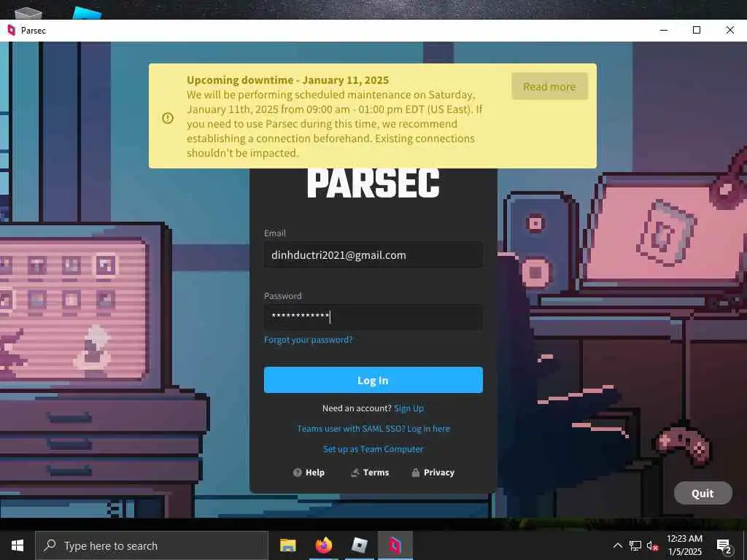Close the Parsec window
This screenshot has height=560, width=747.
(729, 30)
